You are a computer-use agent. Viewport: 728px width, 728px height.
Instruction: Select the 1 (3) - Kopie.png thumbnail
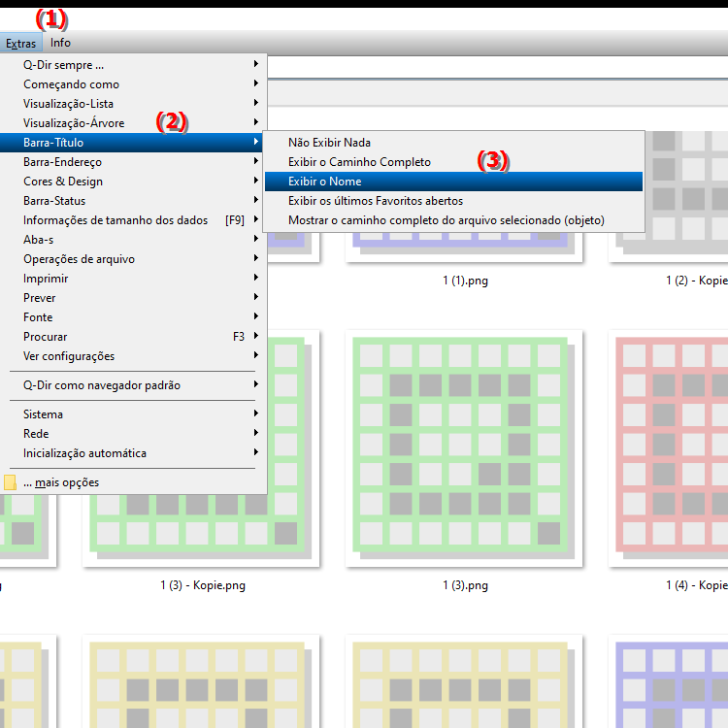pyautogui.click(x=201, y=530)
